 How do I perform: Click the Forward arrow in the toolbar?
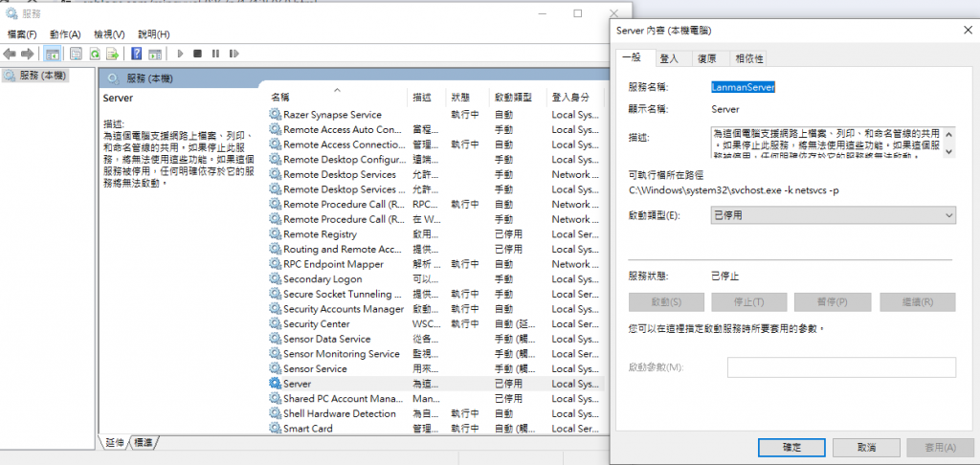pos(27,54)
